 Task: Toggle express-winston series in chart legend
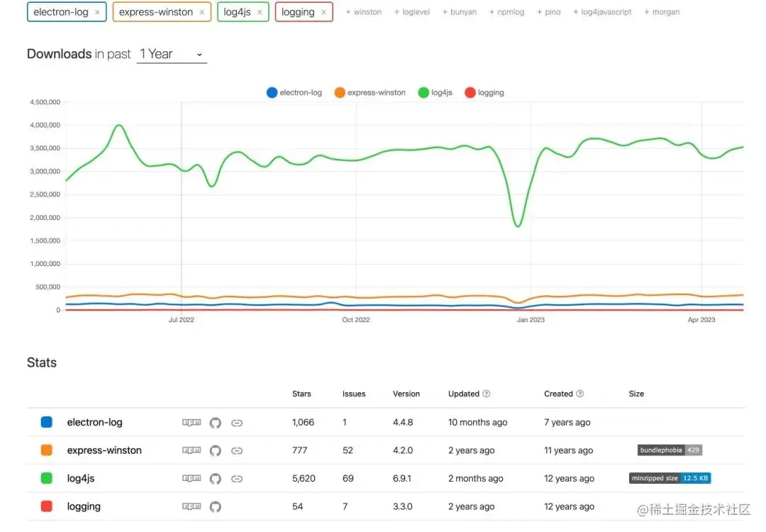pyautogui.click(x=370, y=92)
